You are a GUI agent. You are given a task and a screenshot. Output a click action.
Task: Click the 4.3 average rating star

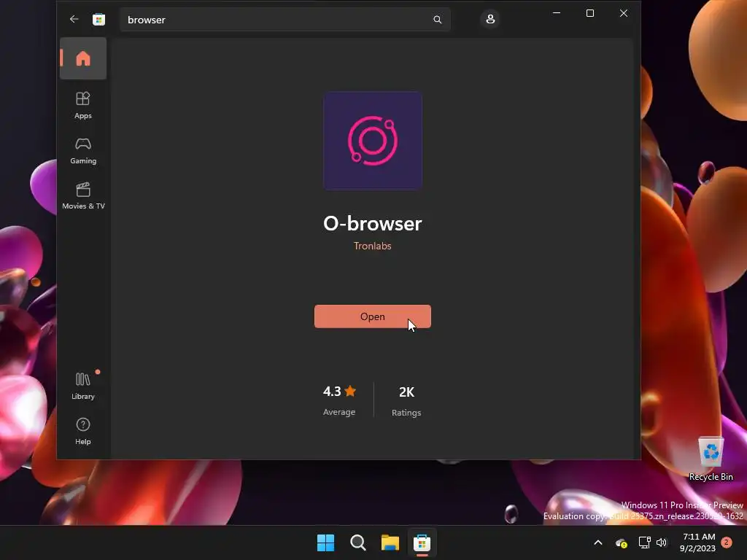tap(350, 391)
